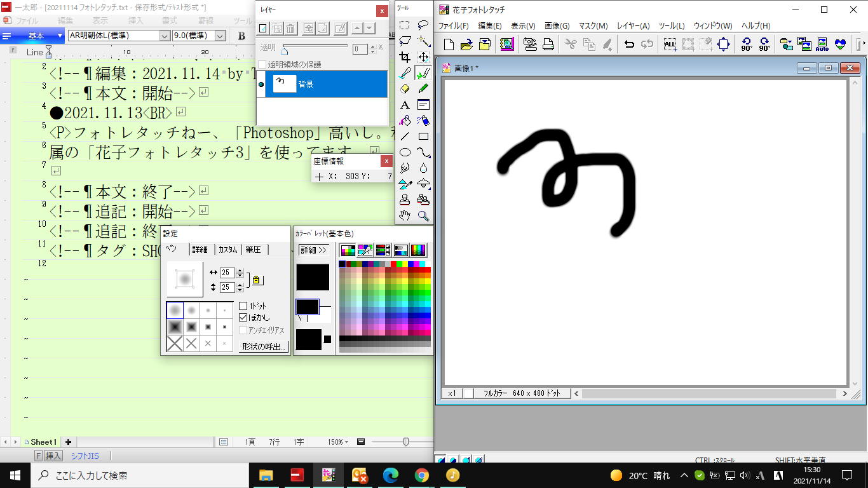Screen dimensions: 868x488
Task: Select the spray can tool
Action: coord(423,121)
